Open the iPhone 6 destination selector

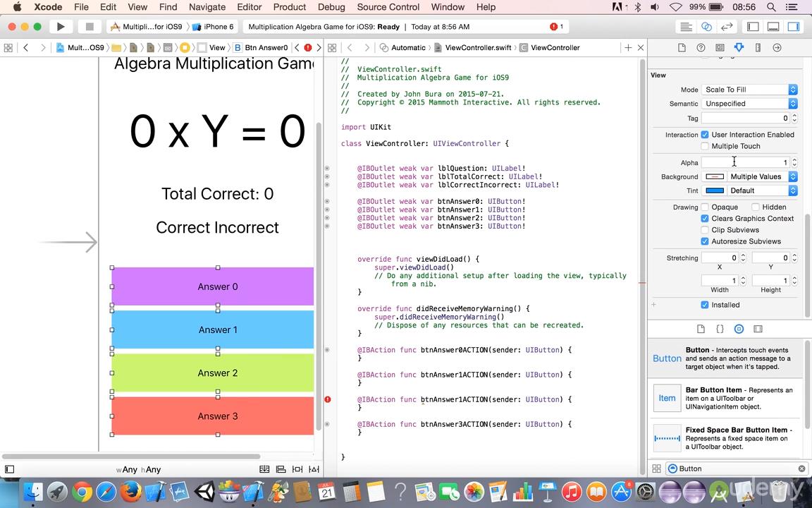[214, 26]
